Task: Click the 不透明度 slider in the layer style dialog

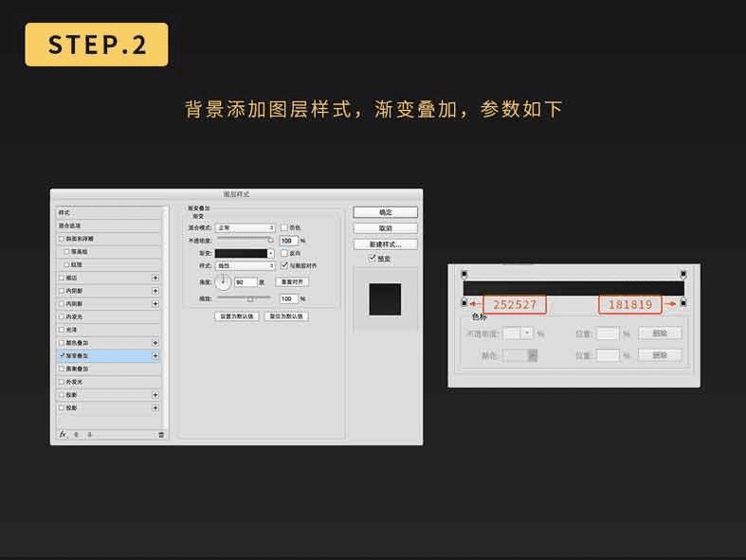Action: click(246, 240)
